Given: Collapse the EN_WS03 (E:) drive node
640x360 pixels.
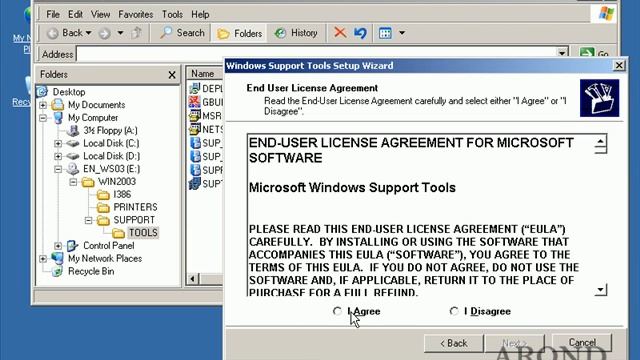Looking at the screenshot, I should click(x=58, y=169).
